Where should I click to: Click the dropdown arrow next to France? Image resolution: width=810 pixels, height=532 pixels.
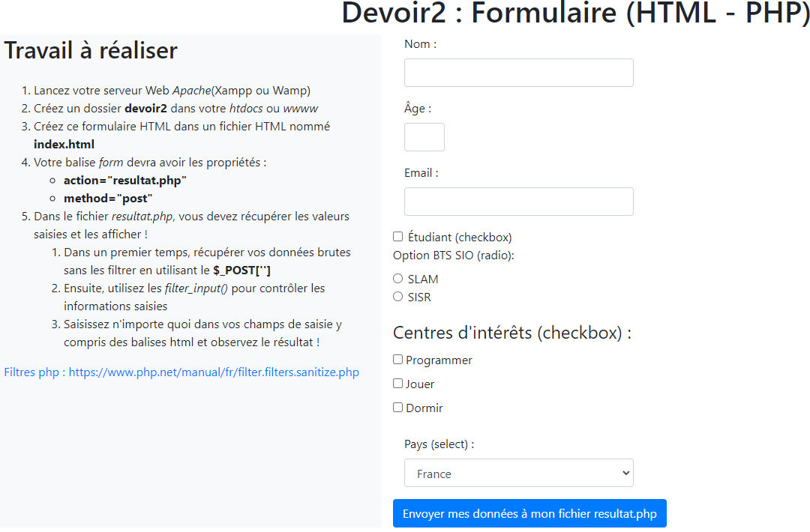click(625, 473)
